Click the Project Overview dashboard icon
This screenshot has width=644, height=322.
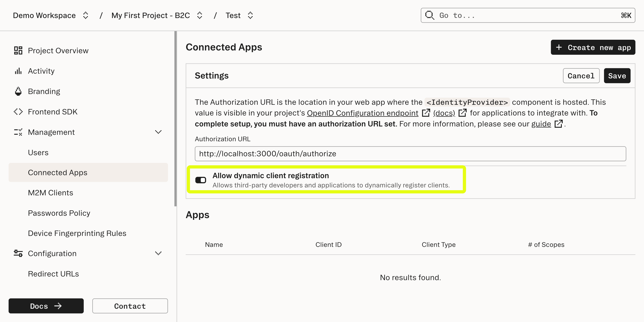(18, 50)
